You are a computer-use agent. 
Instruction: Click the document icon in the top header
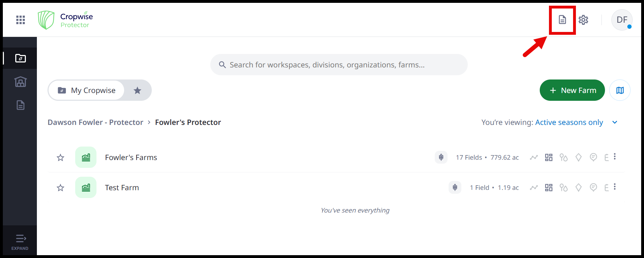coord(562,20)
